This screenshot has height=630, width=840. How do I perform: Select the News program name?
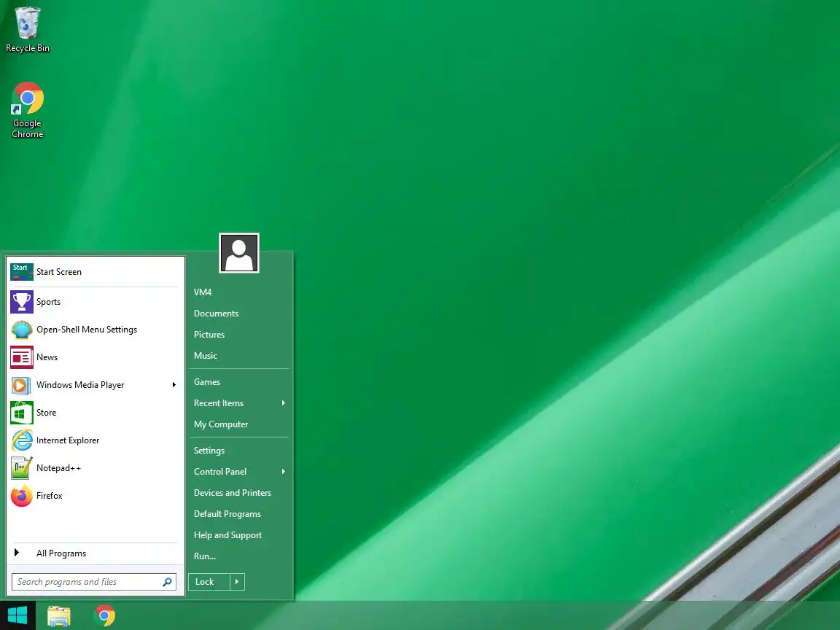(x=47, y=357)
